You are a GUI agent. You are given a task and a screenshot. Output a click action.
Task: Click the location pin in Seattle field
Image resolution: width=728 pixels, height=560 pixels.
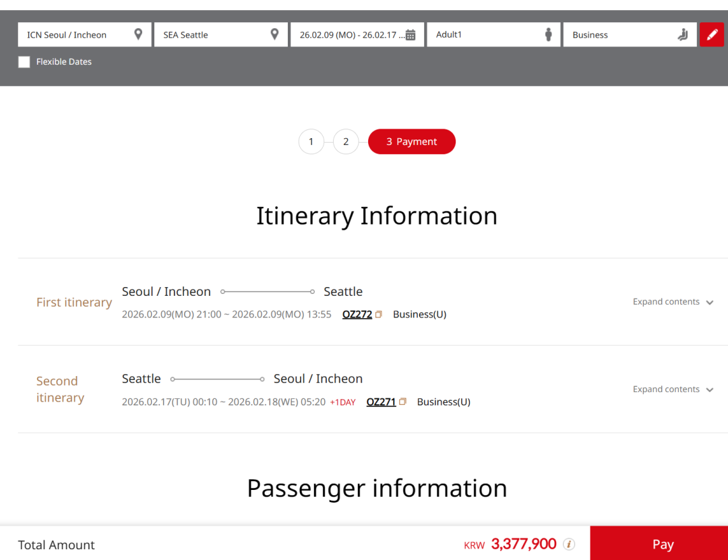(x=274, y=34)
